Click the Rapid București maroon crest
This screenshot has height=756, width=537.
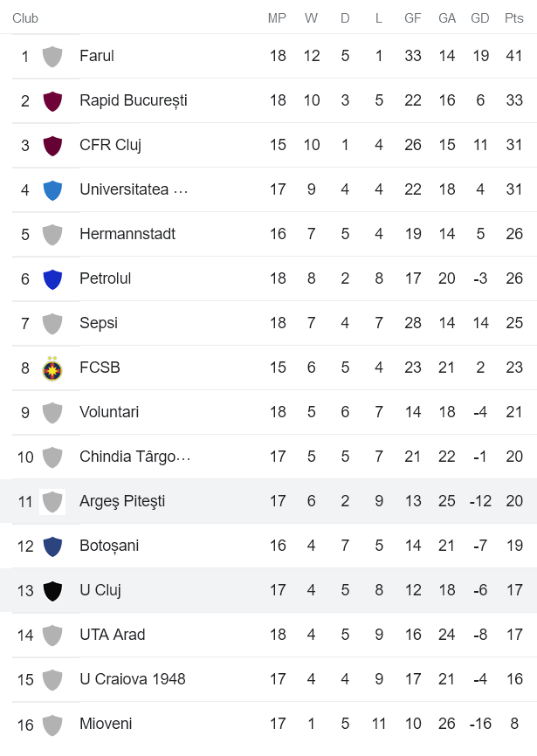pos(52,100)
